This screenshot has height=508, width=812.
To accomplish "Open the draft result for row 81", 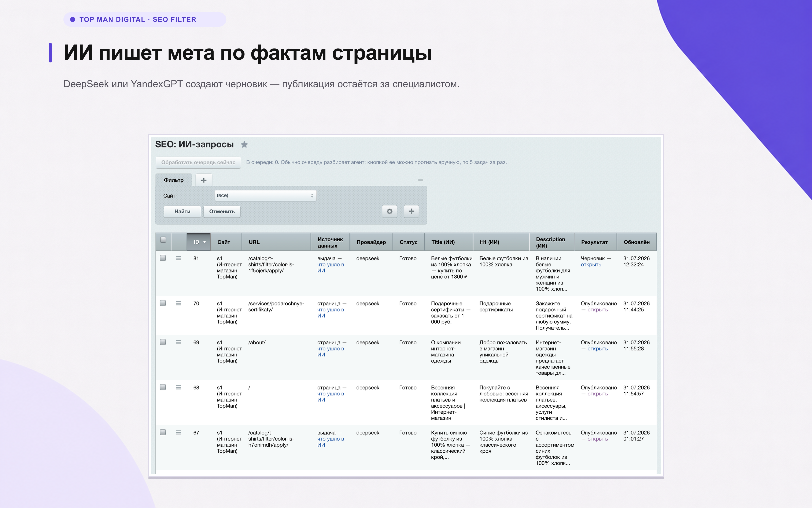I will tap(591, 265).
